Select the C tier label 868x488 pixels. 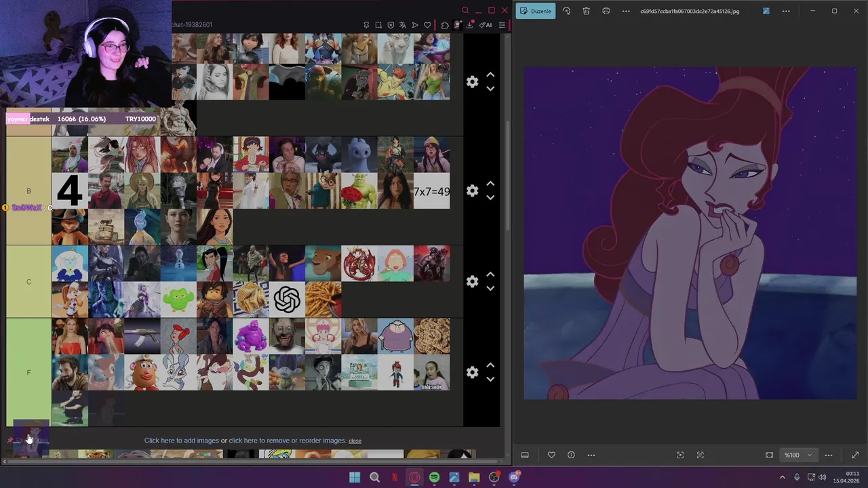click(28, 281)
